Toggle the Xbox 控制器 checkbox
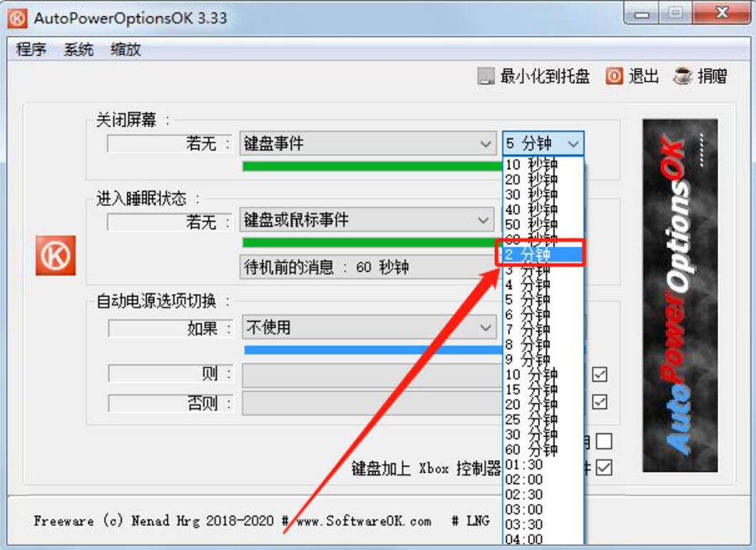This screenshot has height=550, width=756. coord(604,467)
